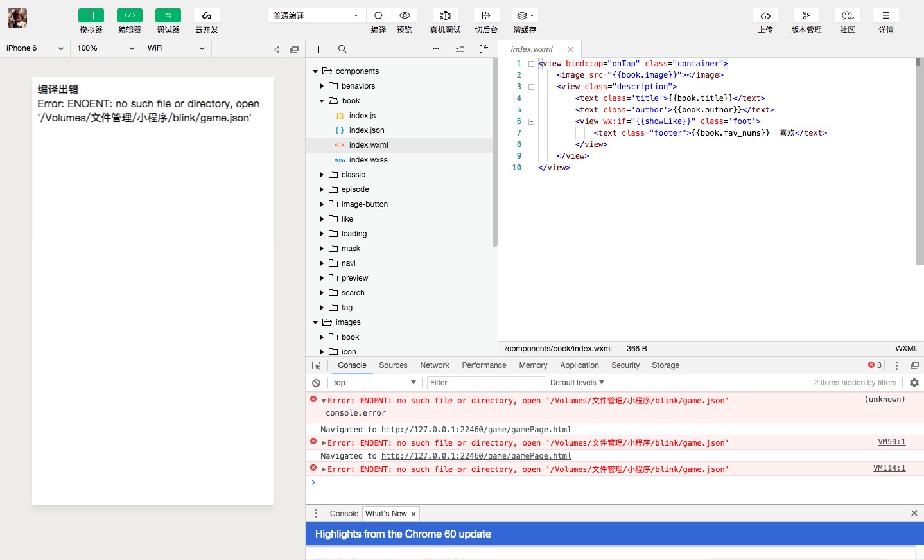Open Preview with the eye icon
Screen dimensions: 924x560
pos(404,15)
